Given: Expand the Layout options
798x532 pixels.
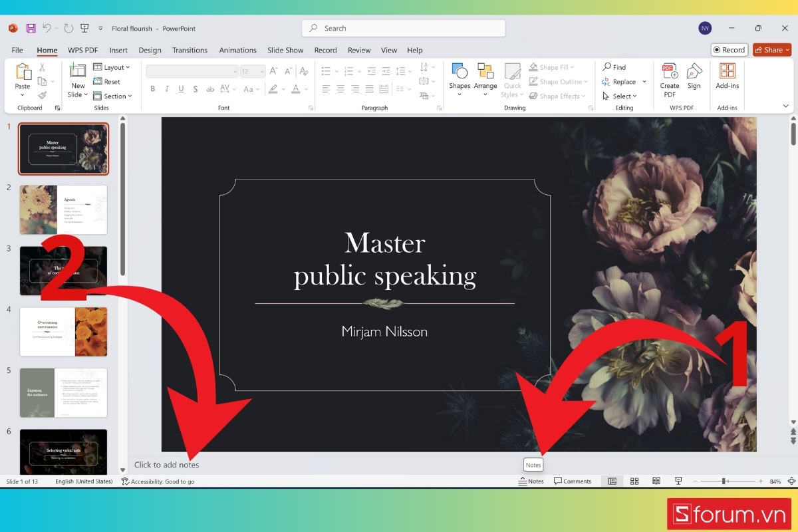Looking at the screenshot, I should pos(113,67).
